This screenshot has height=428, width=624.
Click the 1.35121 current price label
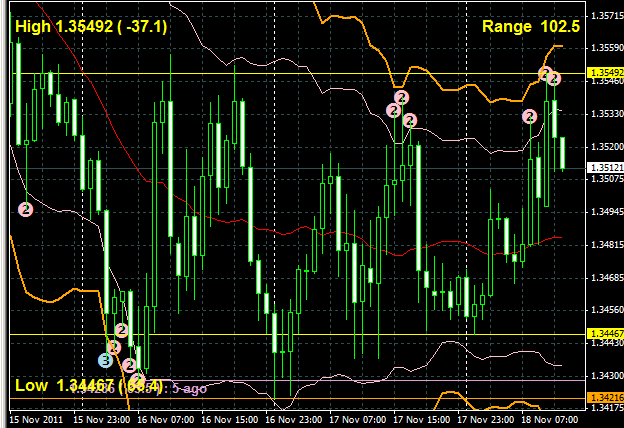point(603,168)
